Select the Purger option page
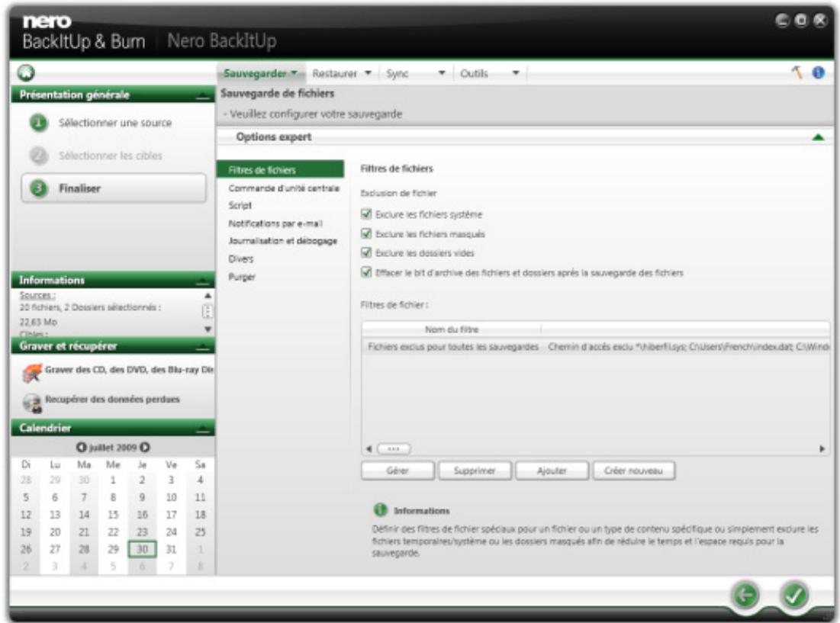 tap(242, 277)
